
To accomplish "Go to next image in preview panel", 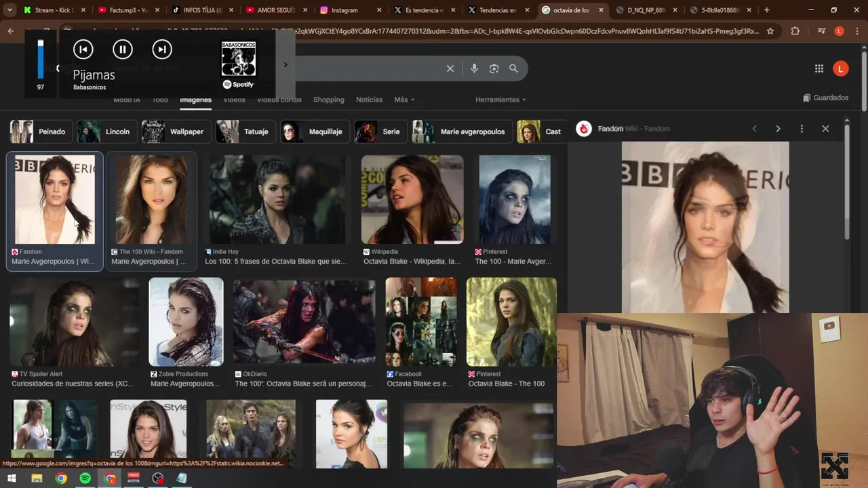I will point(778,129).
